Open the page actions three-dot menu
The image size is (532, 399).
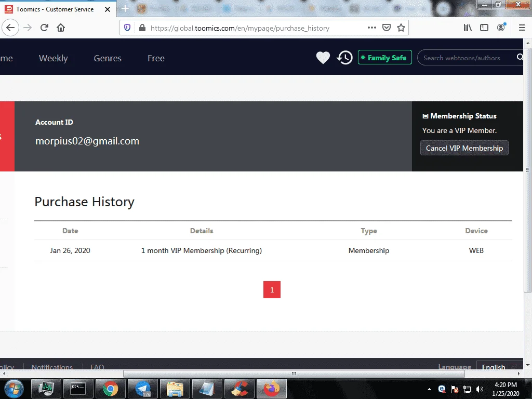372,28
